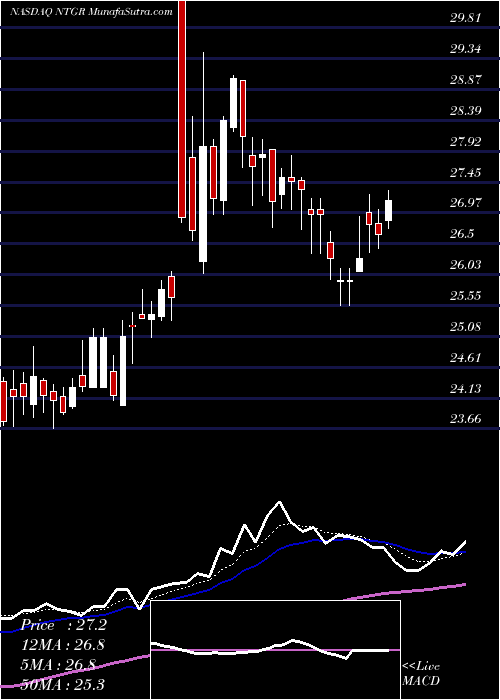Click the <<Live MACD label
The image size is (500, 700).
[x=421, y=674]
